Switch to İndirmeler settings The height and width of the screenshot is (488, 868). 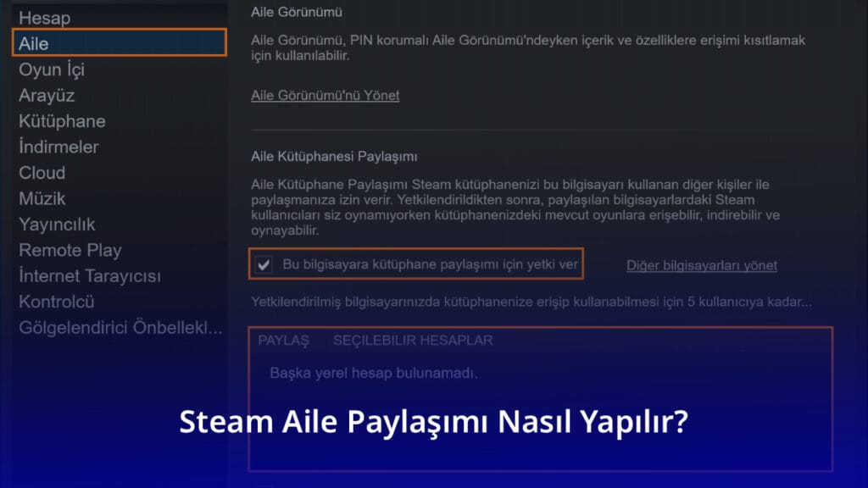pyautogui.click(x=58, y=147)
